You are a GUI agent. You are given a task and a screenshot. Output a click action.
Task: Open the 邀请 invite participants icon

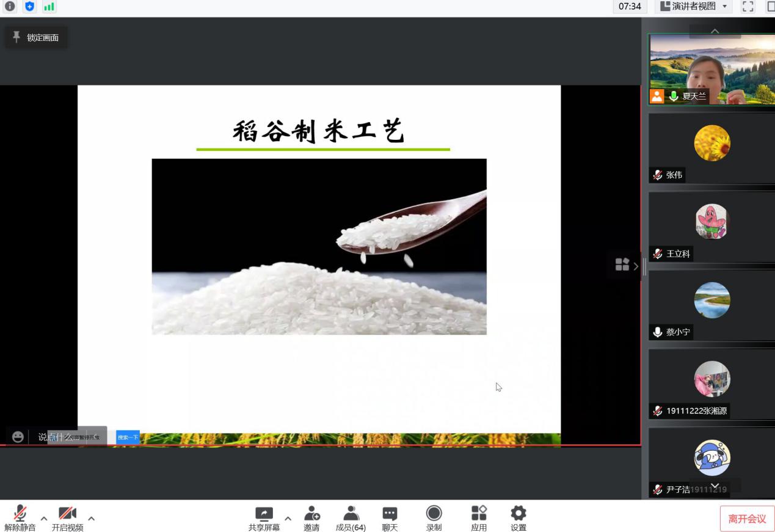pyautogui.click(x=311, y=518)
